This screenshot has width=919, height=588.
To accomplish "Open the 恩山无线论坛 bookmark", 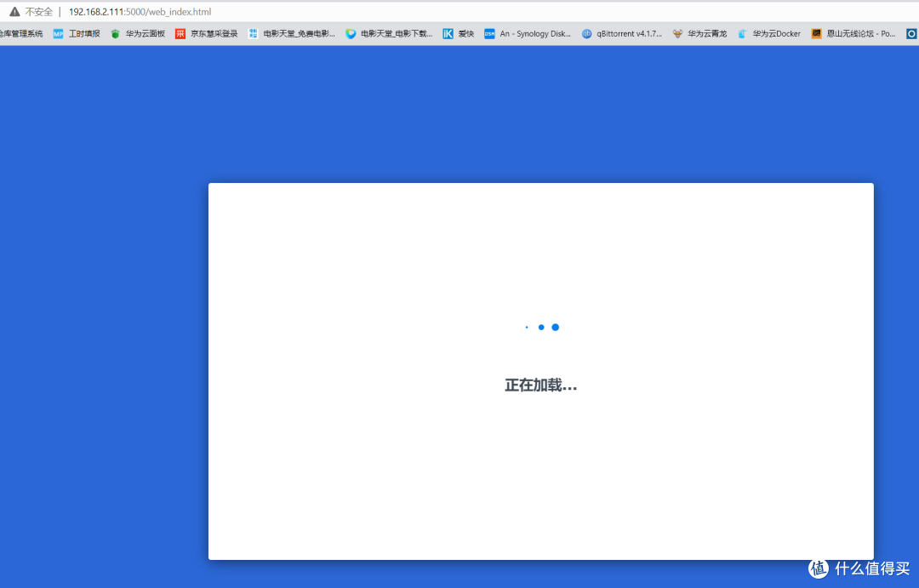I will click(x=853, y=34).
